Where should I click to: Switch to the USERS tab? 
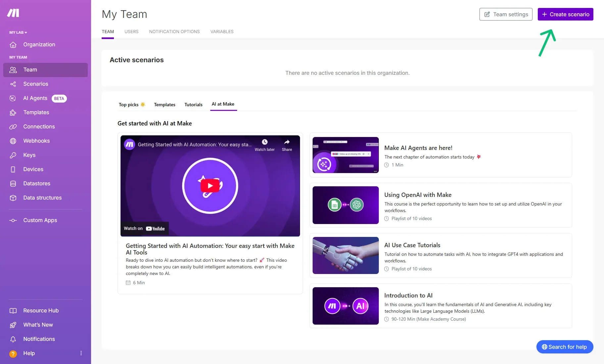[131, 32]
